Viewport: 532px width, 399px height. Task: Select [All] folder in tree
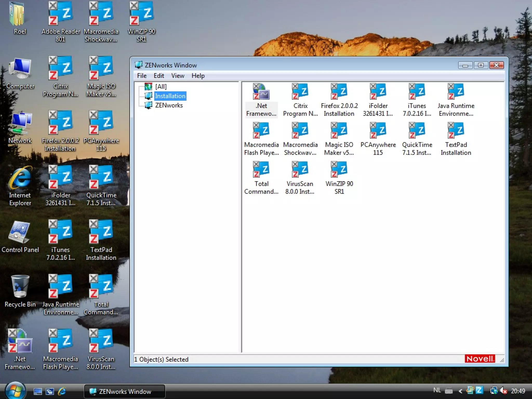click(x=161, y=87)
